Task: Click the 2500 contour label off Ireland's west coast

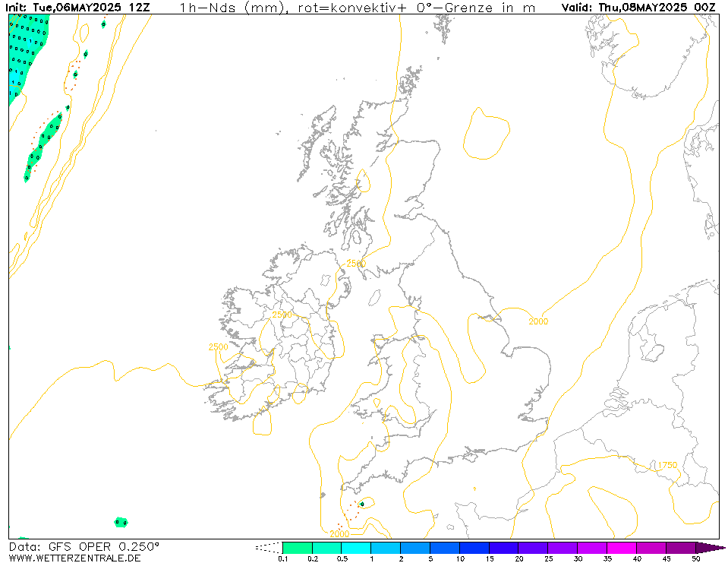Action: click(x=218, y=347)
